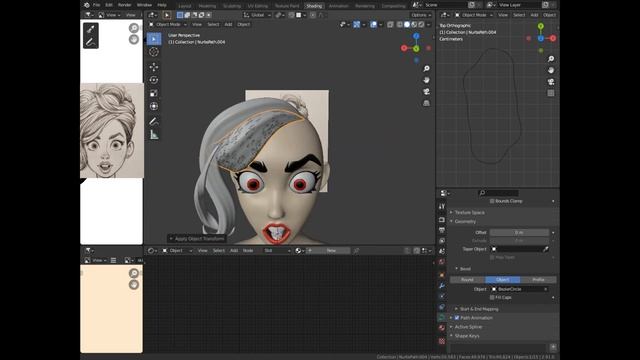Select the Scale tool
This screenshot has width=640, height=360.
click(x=154, y=93)
